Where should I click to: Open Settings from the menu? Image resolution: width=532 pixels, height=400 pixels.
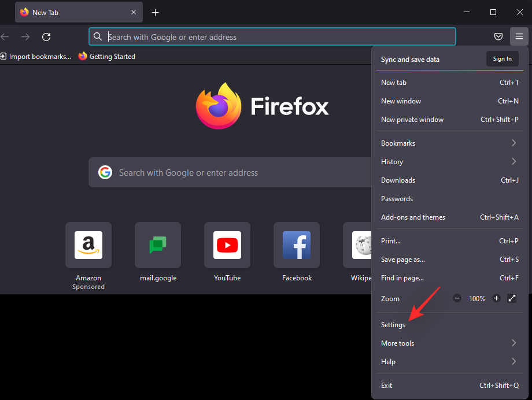coord(393,325)
